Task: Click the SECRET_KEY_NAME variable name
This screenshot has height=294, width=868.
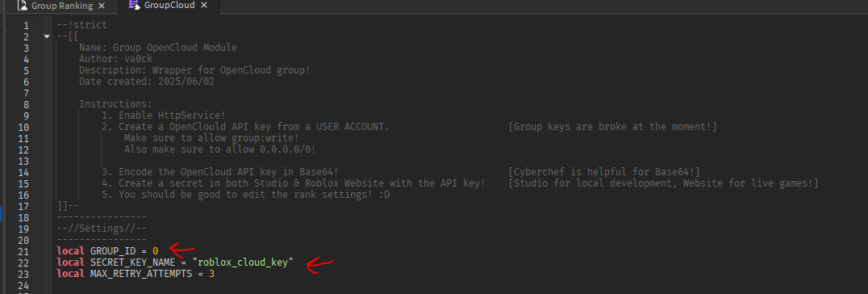Action: [x=133, y=262]
